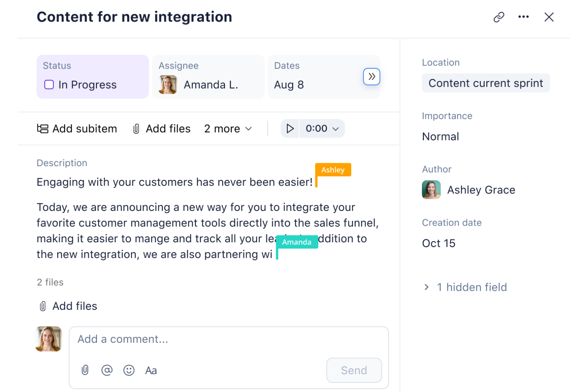
Task: Open assignee Amanda L.'s avatar
Action: click(x=168, y=85)
